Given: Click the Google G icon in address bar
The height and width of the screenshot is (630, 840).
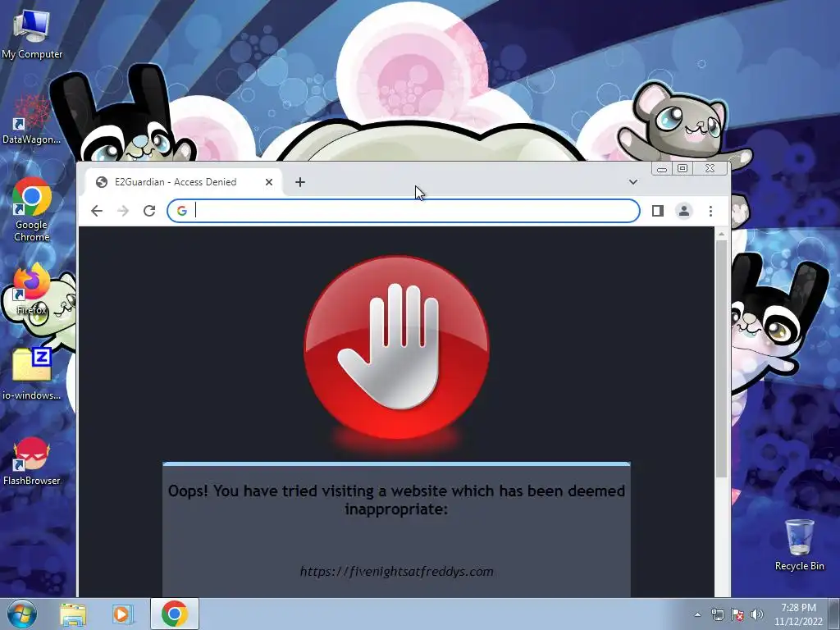Looking at the screenshot, I should tap(181, 211).
